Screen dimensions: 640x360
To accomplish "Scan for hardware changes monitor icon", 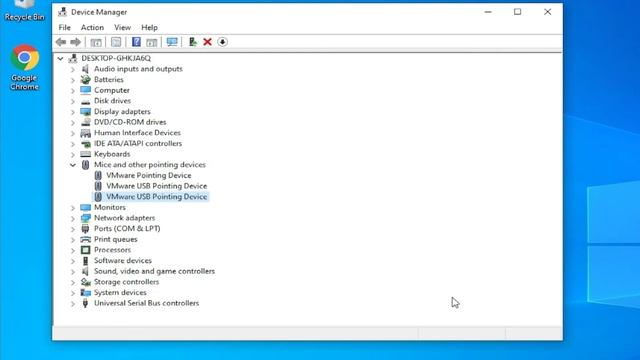I will tap(172, 42).
